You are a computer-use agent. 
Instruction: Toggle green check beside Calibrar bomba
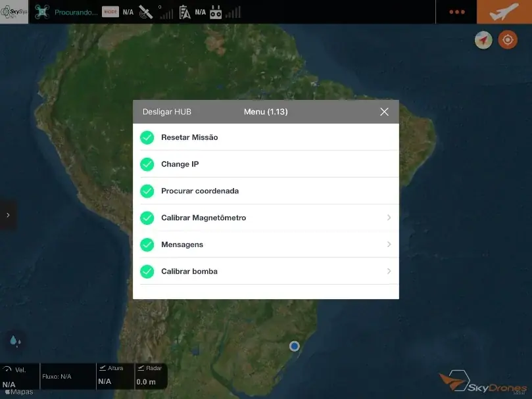coord(147,271)
